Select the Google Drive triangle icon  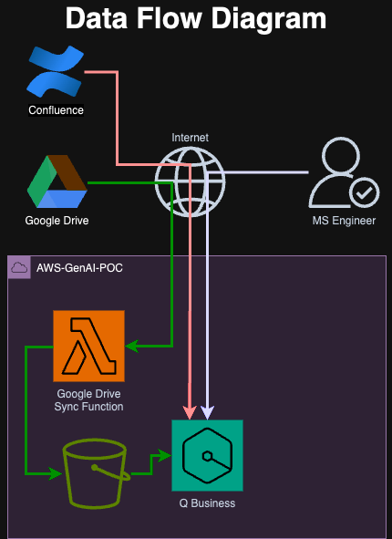(x=57, y=181)
